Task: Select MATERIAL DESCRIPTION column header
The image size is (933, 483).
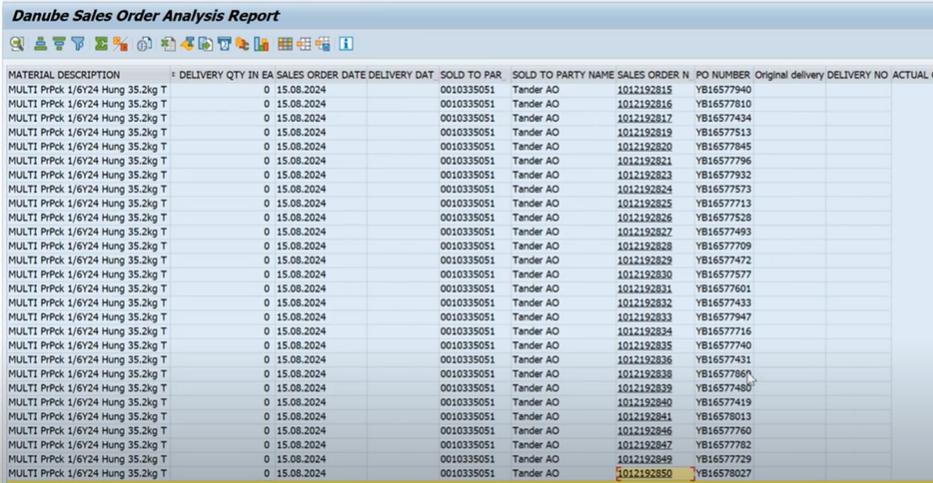Action: click(x=89, y=75)
